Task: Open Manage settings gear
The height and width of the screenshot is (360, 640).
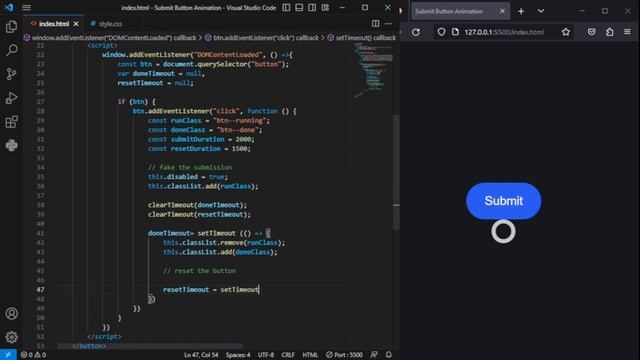Action: 11,337
